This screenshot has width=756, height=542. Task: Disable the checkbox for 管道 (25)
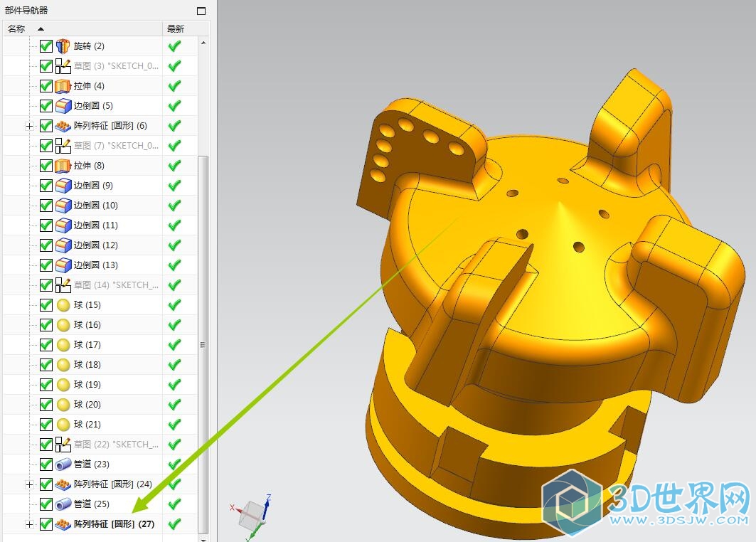(46, 504)
